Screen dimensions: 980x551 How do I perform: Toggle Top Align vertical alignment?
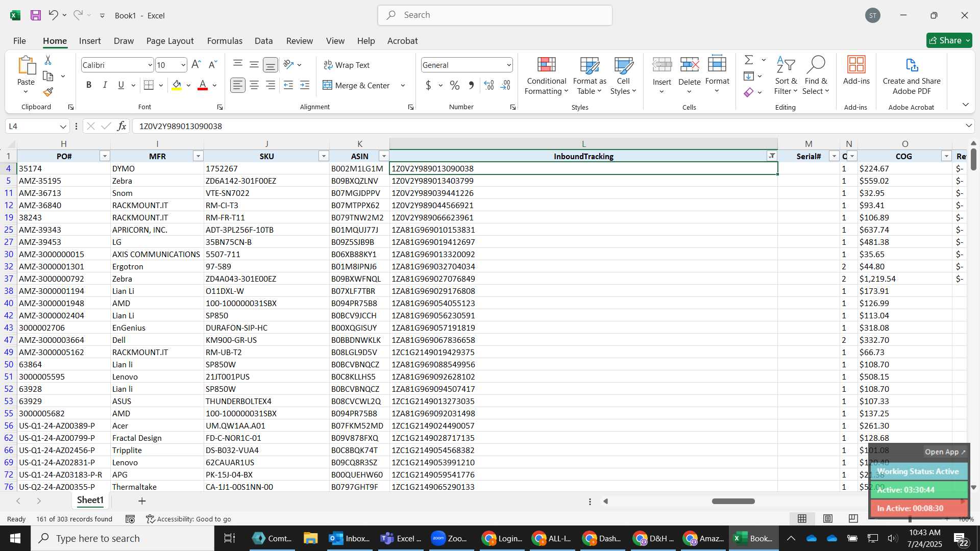[237, 65]
